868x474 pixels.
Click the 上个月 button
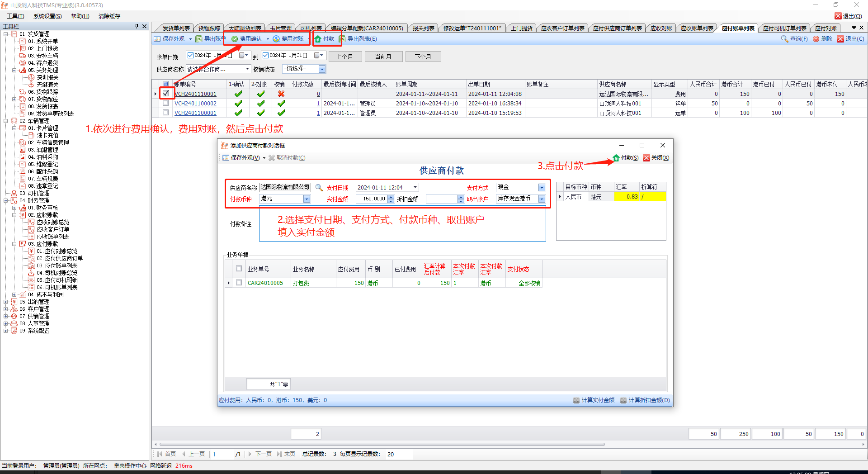pyautogui.click(x=344, y=57)
